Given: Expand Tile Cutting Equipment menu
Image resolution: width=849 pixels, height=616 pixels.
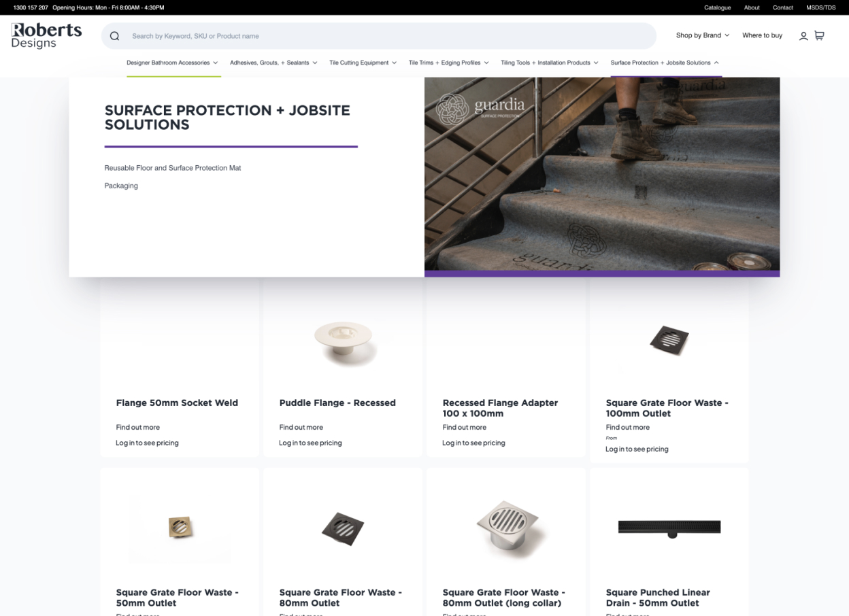Looking at the screenshot, I should [x=363, y=63].
